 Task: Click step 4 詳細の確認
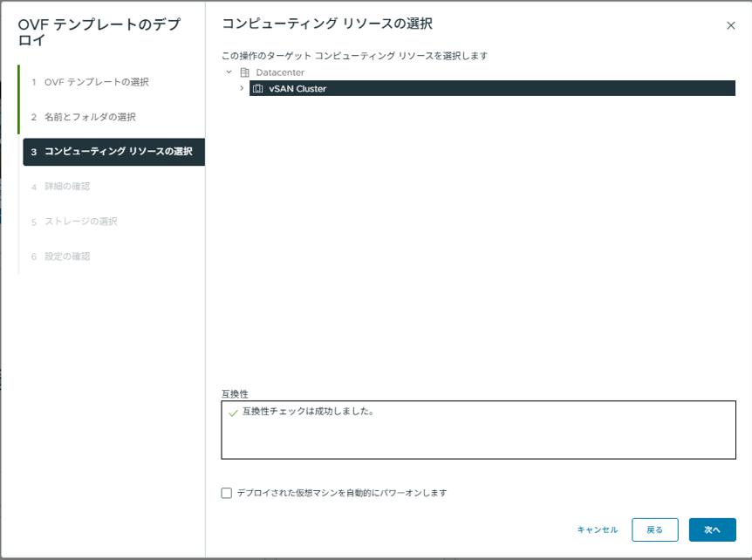60,187
